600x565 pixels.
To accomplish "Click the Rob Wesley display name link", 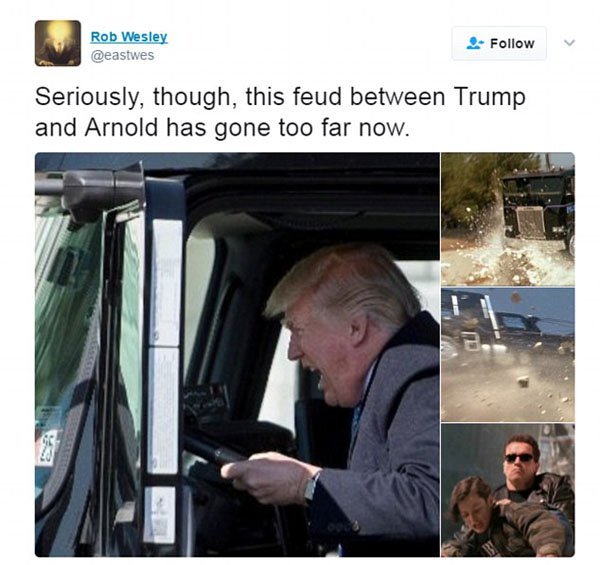I will [129, 37].
